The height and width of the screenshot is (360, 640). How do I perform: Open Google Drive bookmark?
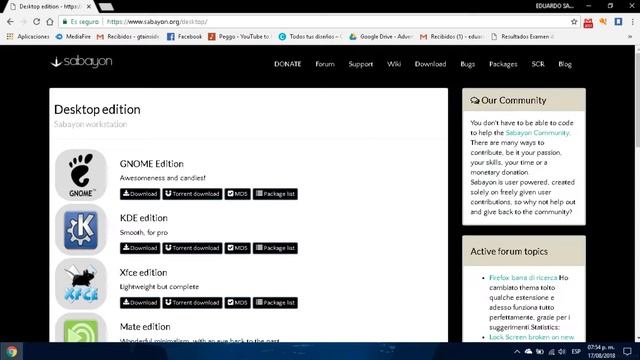tap(381, 36)
